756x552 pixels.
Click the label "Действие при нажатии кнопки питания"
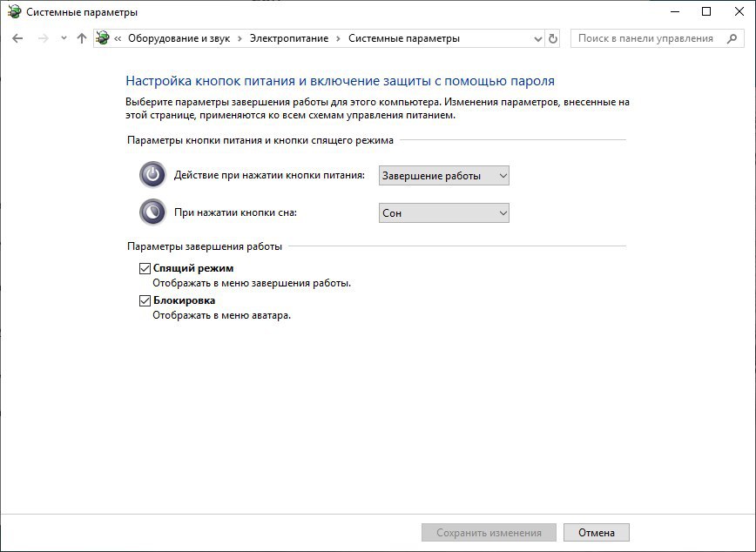tap(269, 175)
